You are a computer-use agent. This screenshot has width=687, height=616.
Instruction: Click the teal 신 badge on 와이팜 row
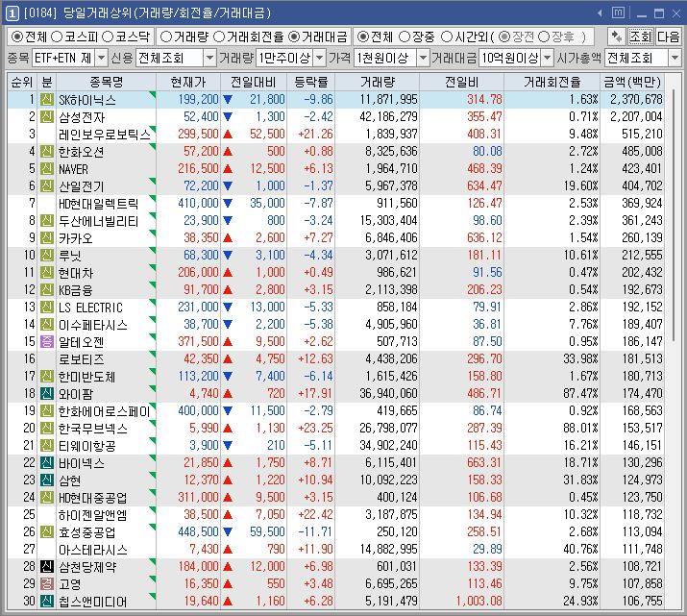coord(47,393)
